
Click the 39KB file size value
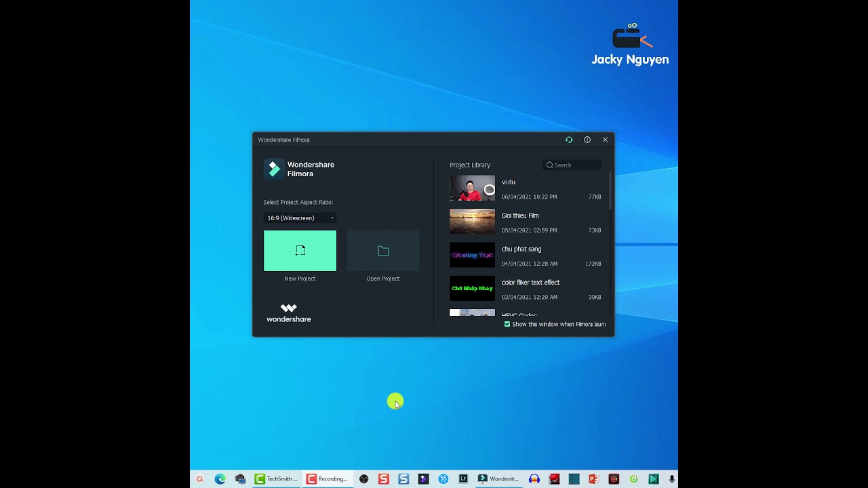595,297
